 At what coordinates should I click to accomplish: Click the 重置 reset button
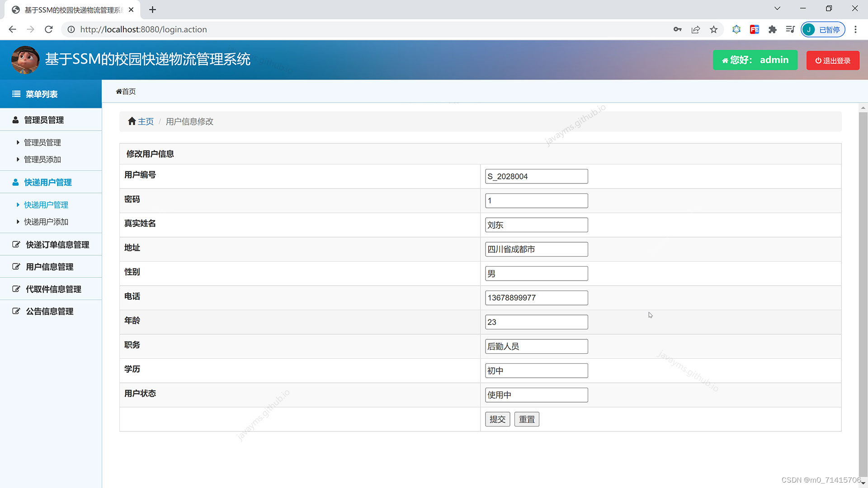[x=527, y=419]
